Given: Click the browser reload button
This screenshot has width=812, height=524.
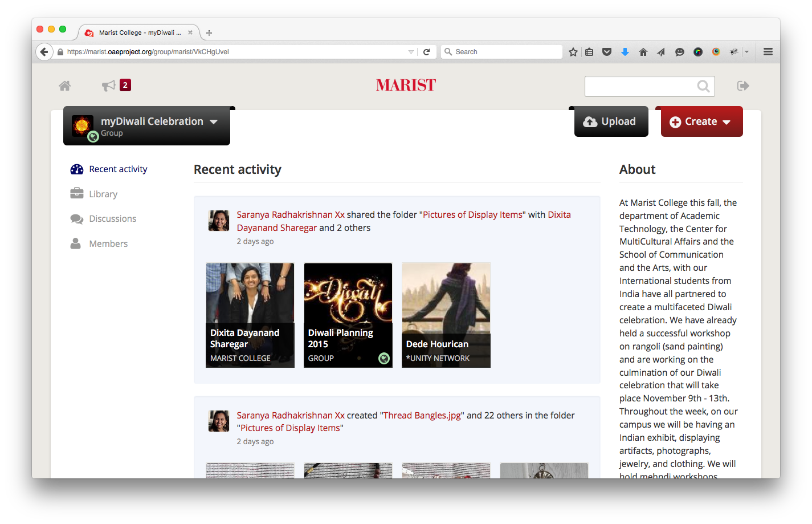Looking at the screenshot, I should point(426,52).
